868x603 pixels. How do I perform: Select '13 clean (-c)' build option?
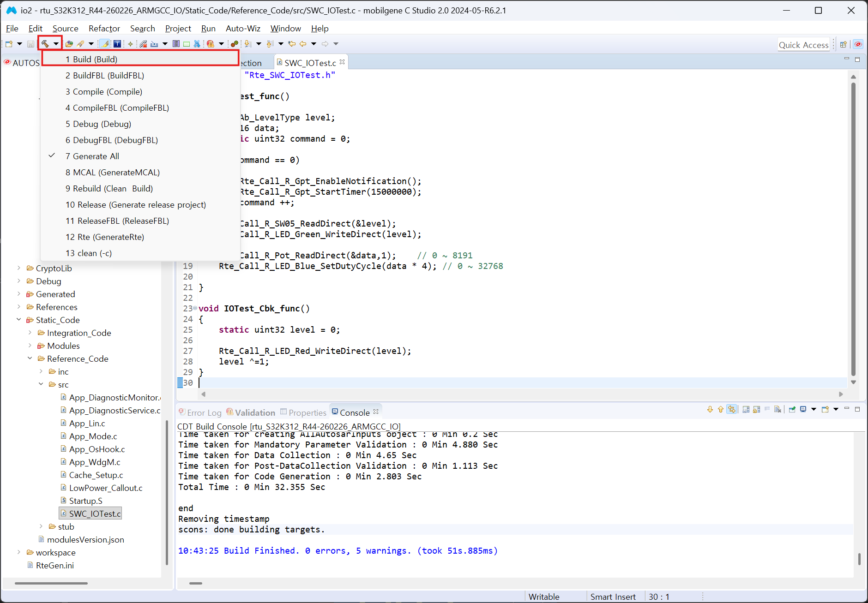click(140, 253)
